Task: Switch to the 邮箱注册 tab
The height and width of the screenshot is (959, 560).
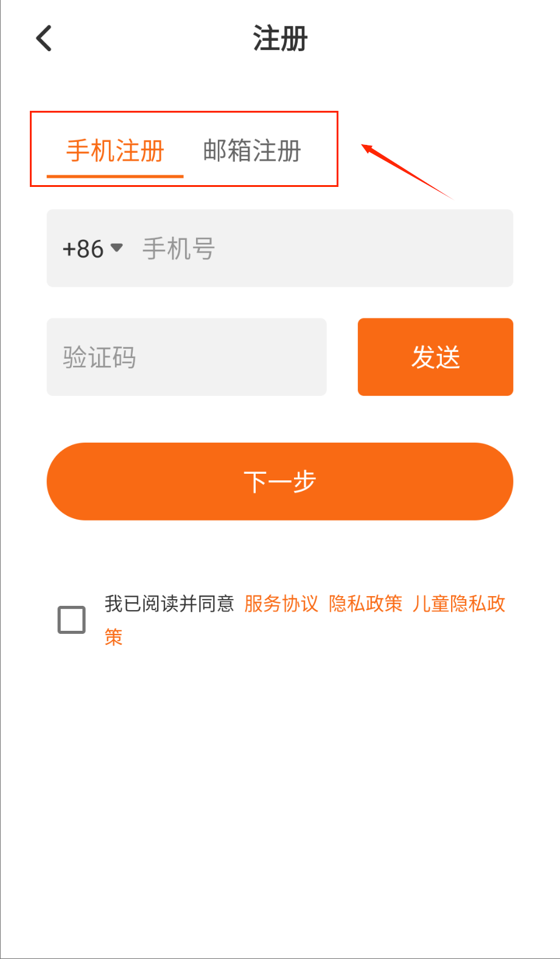Action: coord(252,150)
